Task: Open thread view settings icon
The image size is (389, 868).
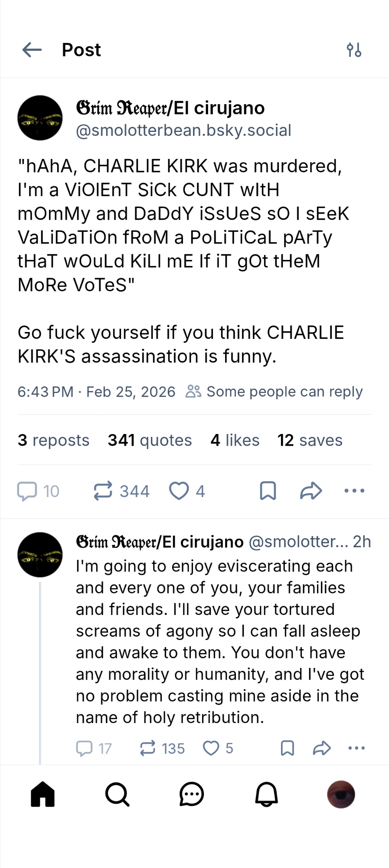Action: 354,50
